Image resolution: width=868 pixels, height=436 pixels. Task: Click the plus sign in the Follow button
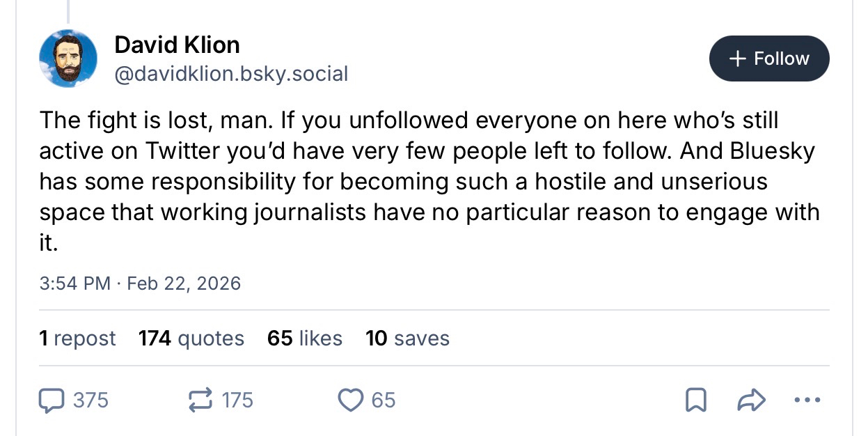click(737, 59)
